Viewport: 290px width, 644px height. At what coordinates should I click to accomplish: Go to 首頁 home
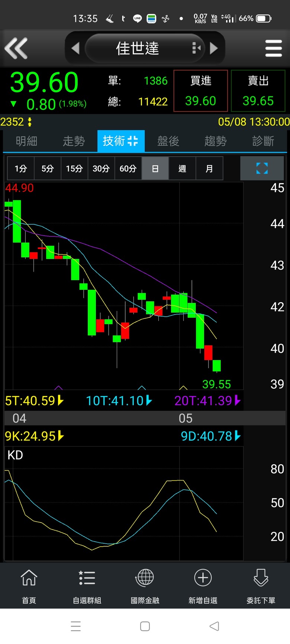[x=29, y=586]
